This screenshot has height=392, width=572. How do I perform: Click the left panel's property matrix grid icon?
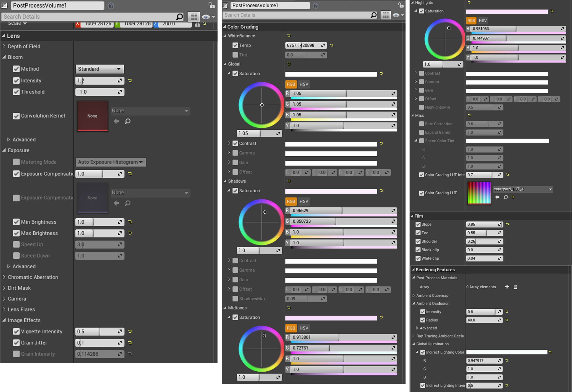click(193, 17)
